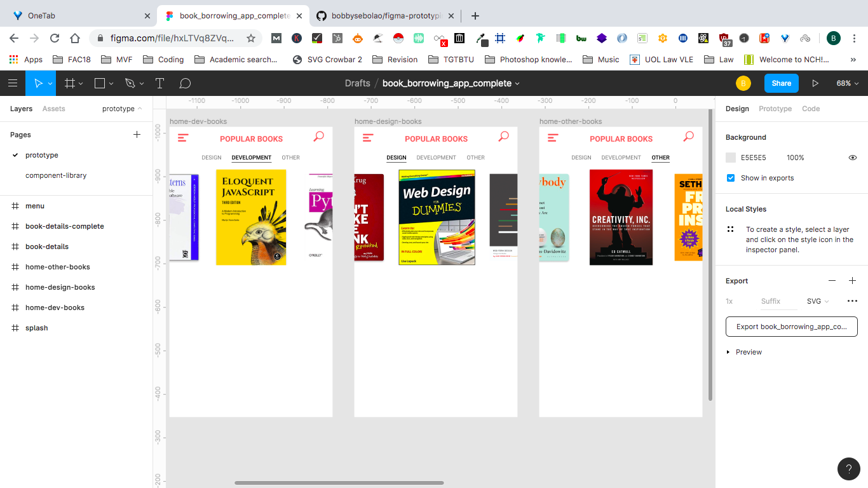
Task: Click the 100% background opacity field
Action: coord(796,158)
